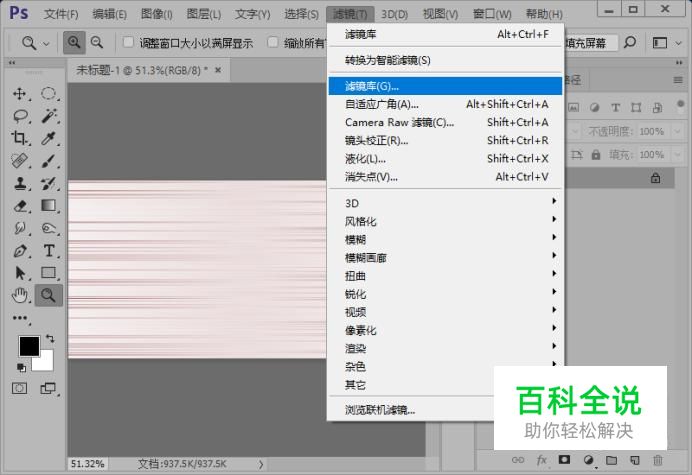Select the Elliptical Marquee tool
Viewport: 692px width, 475px height.
coord(49,94)
